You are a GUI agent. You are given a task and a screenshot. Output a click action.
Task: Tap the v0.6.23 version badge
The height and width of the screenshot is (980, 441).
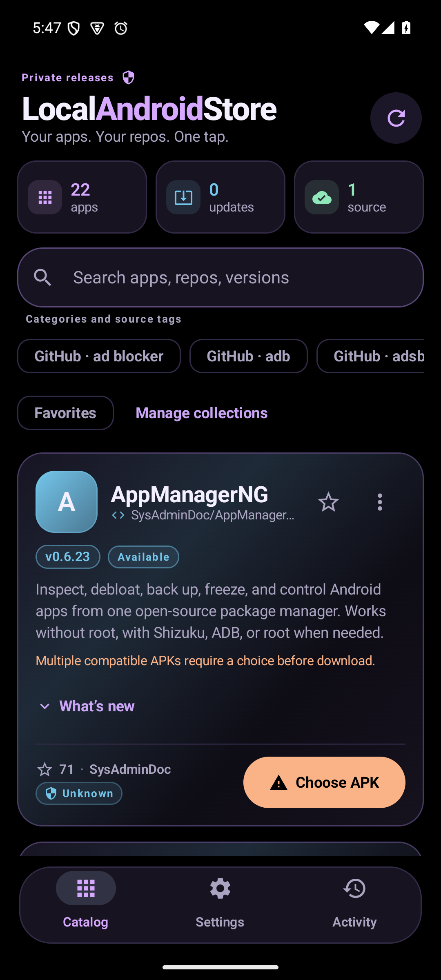click(68, 557)
